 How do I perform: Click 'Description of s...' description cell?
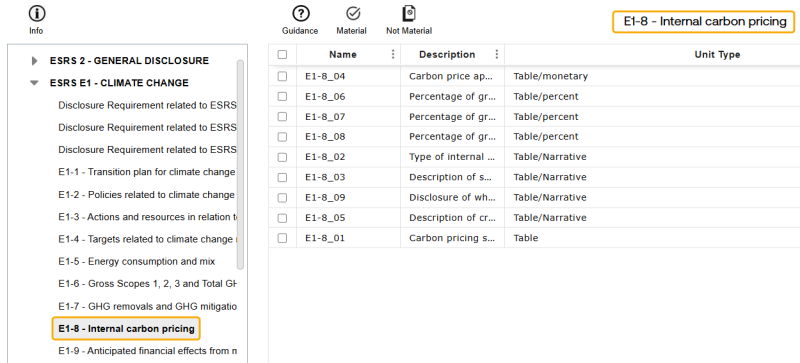453,177
